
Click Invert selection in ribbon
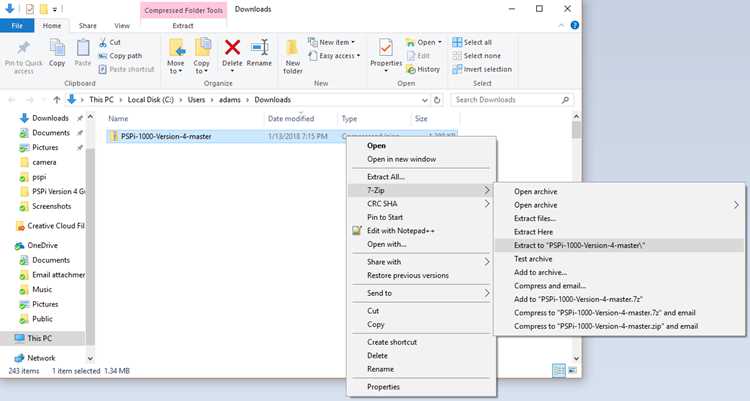tap(482, 69)
